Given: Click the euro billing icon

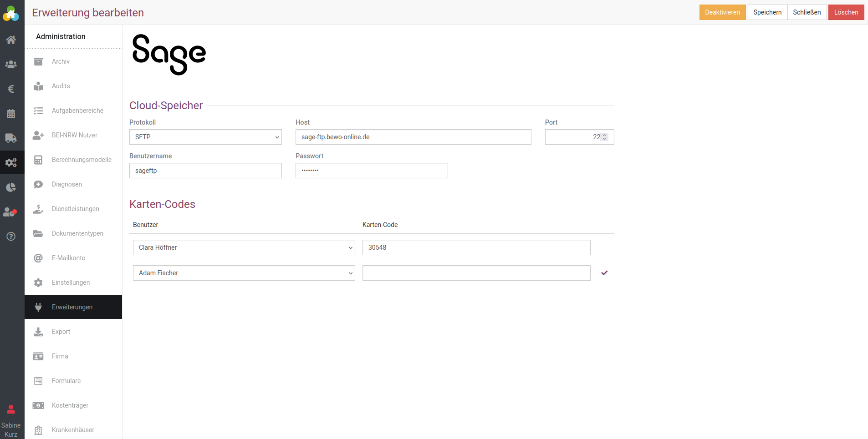Looking at the screenshot, I should 11,89.
